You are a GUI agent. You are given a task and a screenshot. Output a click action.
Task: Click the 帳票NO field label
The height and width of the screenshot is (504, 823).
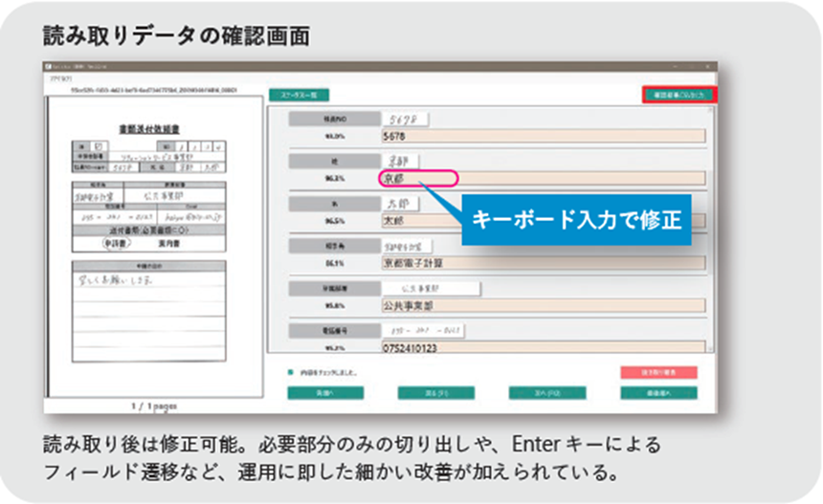pyautogui.click(x=334, y=120)
